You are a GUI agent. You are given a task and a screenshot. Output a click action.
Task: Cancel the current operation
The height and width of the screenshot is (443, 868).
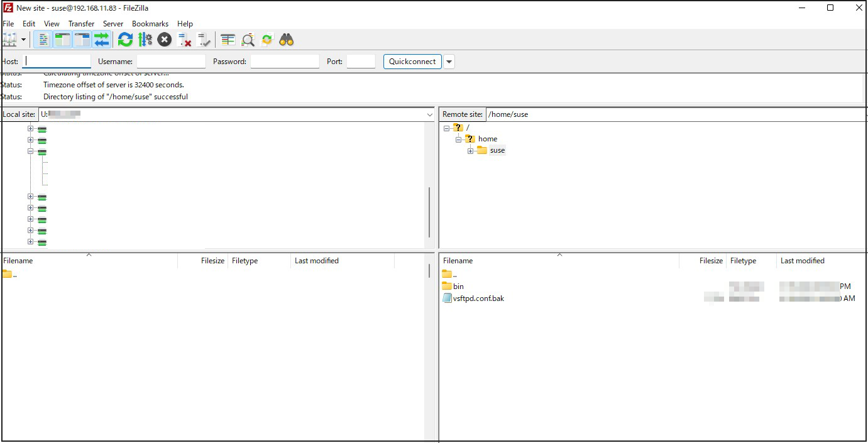point(165,40)
